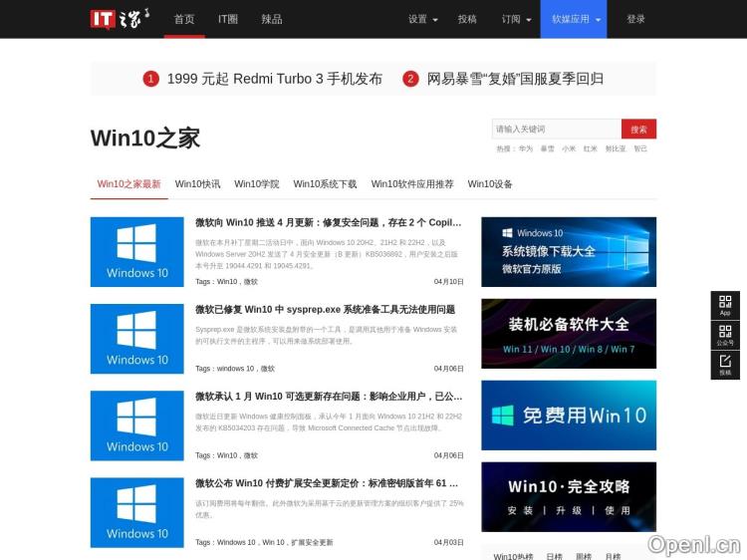Switch to the Win10设备 tab
This screenshot has width=747, height=560.
490,184
